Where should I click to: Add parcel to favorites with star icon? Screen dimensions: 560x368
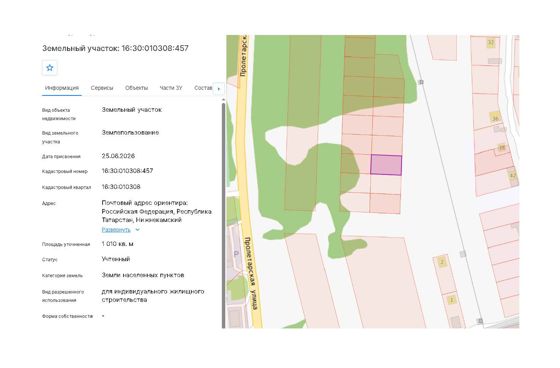point(50,68)
